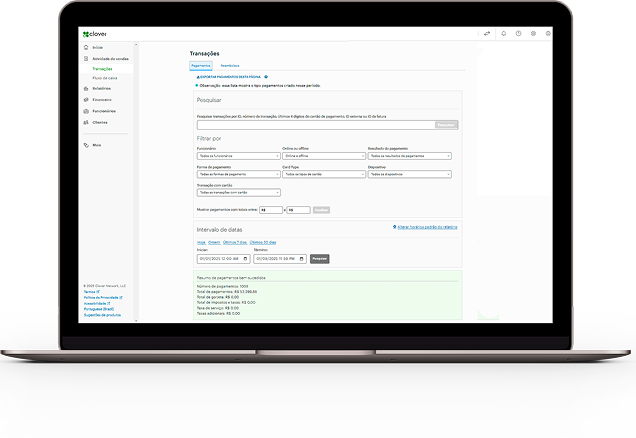Screen dimensions: 636x438
Task: Click the Pesquisar button beside search field
Action: coord(446,125)
